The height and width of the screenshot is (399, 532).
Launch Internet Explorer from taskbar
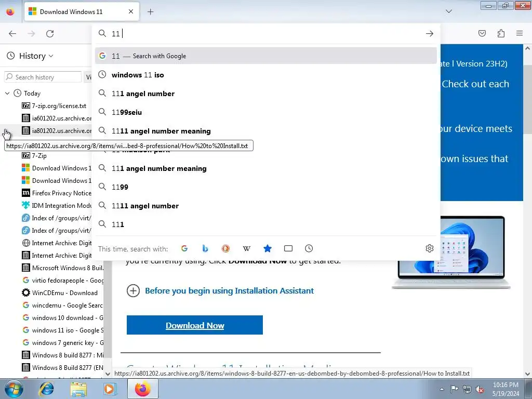click(x=46, y=389)
